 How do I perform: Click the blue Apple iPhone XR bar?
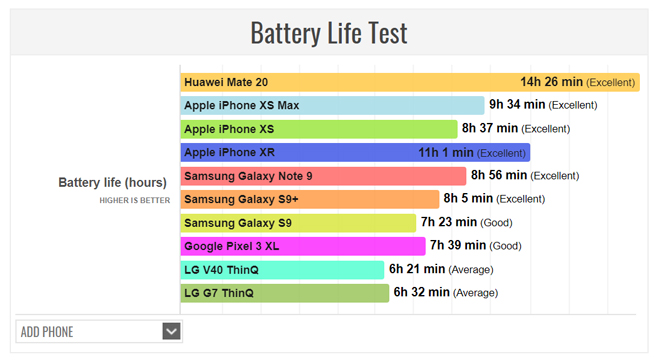355,152
